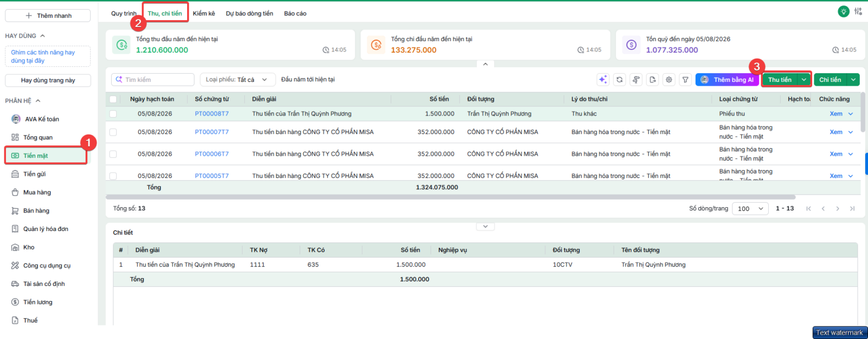Collapse the HAY DÙNG section
Viewport: 868px width, 339px height.
click(42, 36)
